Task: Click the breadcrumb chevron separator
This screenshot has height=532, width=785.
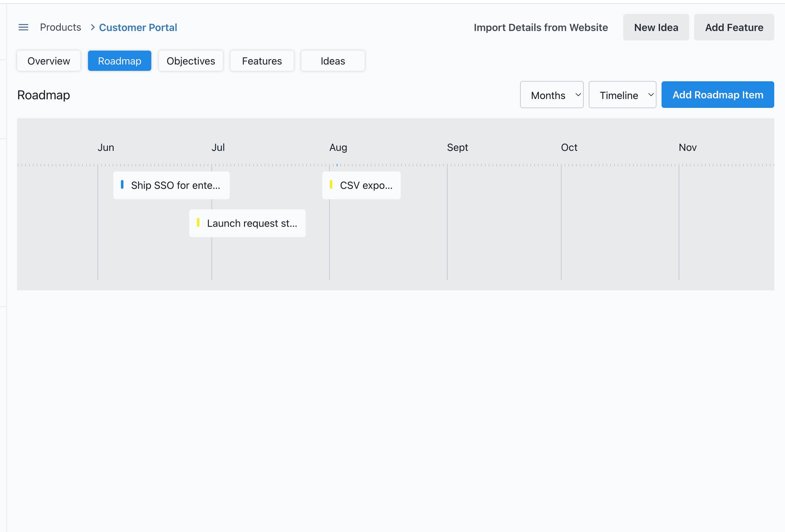Action: coord(92,27)
